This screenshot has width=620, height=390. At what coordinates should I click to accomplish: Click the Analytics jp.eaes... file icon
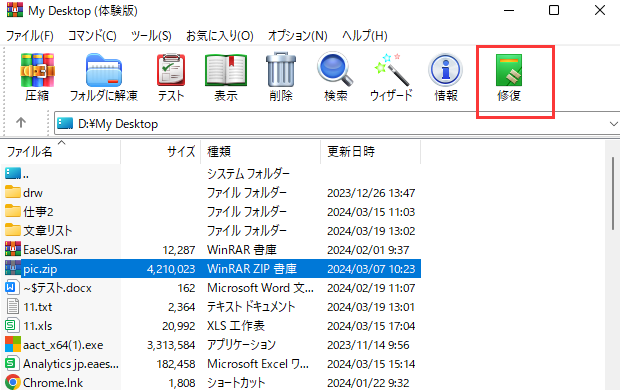tap(12, 363)
